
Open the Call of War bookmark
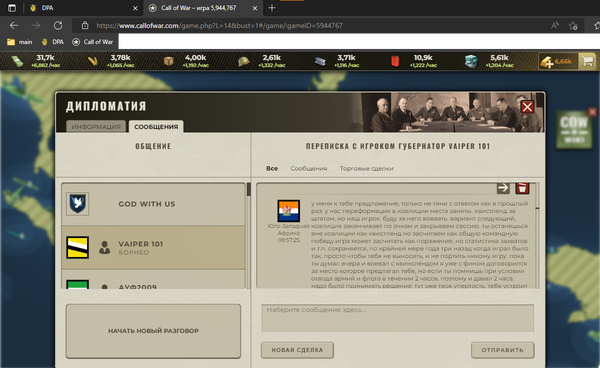[x=93, y=42]
